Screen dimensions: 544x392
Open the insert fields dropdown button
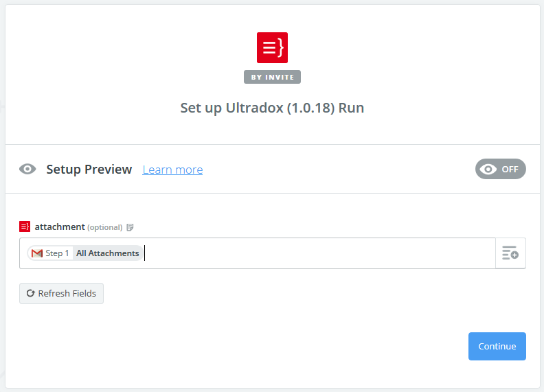(510, 253)
